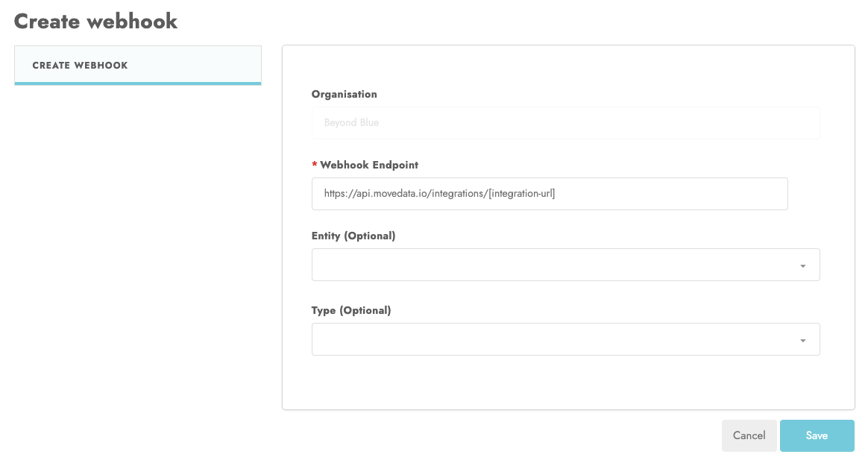Viewport: 868px width, 463px height.
Task: Click the Create webhook page heading
Action: pos(95,21)
